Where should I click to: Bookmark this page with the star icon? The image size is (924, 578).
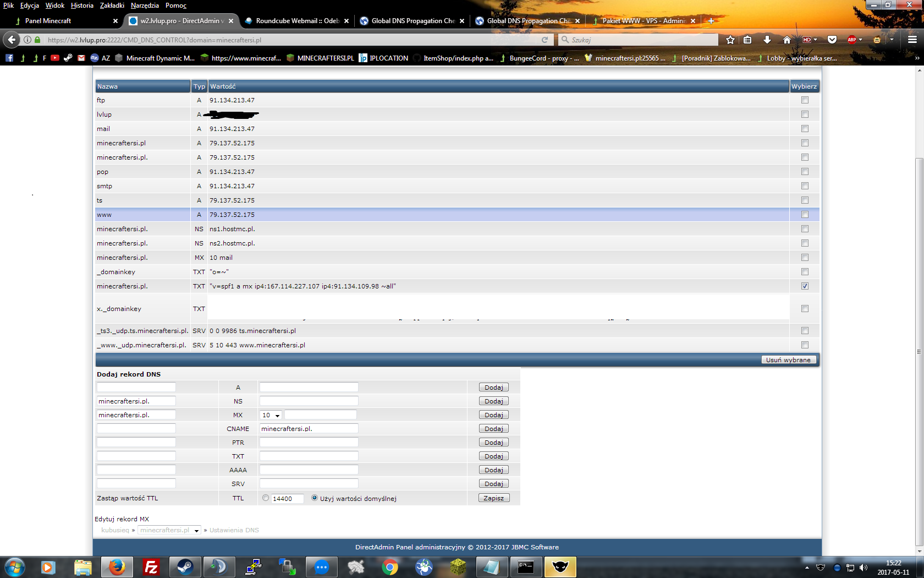point(730,40)
